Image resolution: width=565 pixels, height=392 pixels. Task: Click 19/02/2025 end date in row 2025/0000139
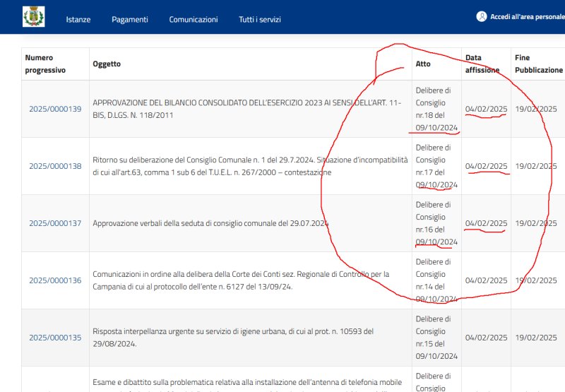[x=536, y=109]
